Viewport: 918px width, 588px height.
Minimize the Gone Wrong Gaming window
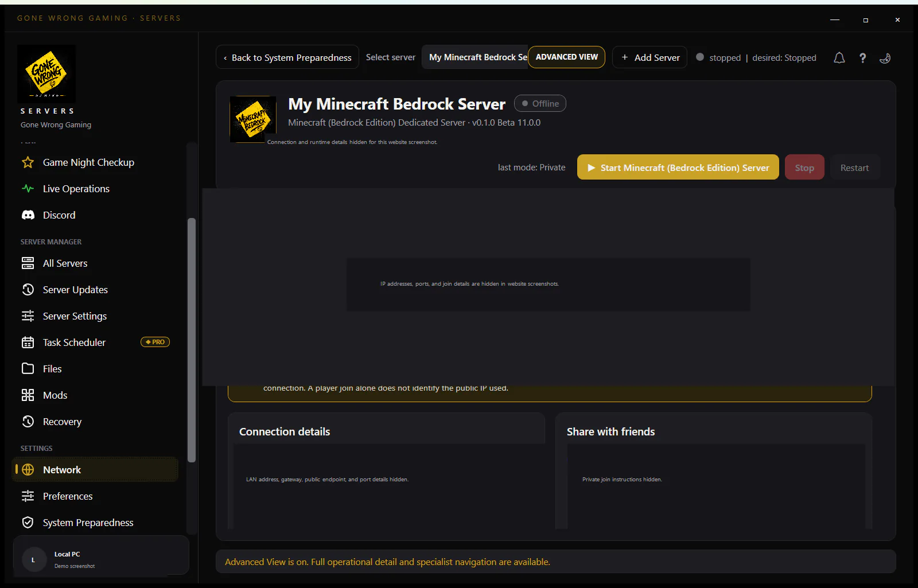835,20
